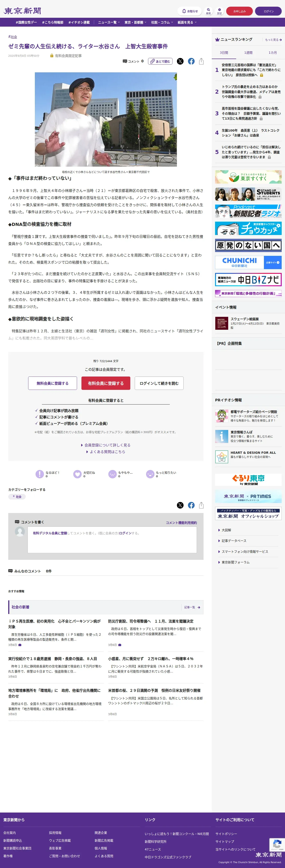
Task: Click the 都電サポーターズ mascot icon
Action: [222, 416]
